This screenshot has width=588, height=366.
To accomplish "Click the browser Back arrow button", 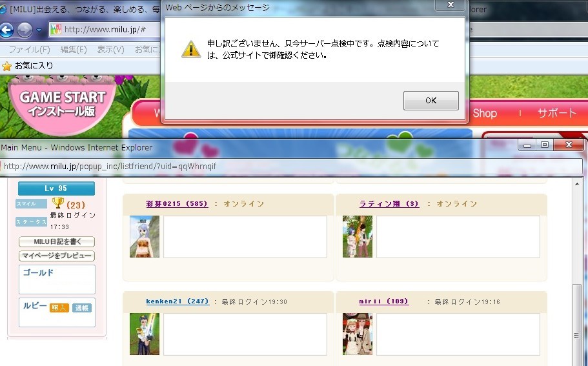I will point(7,30).
